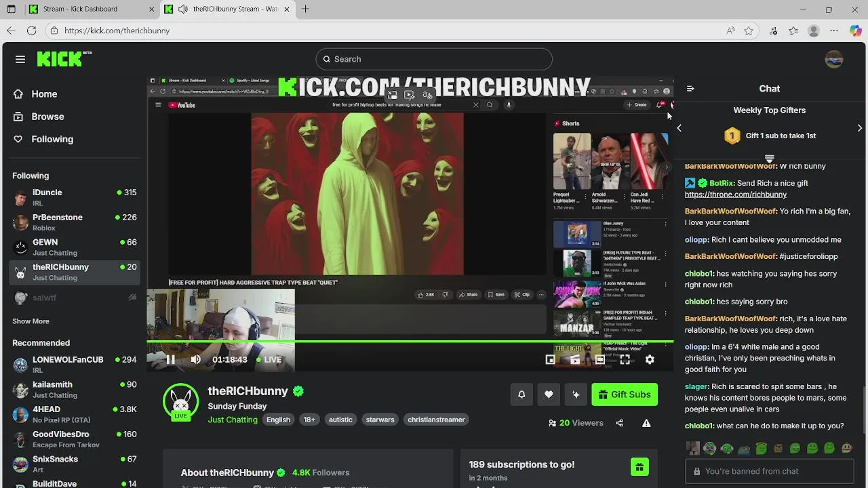
Task: Show previous Weekly Top Gifters slide
Action: coord(679,128)
